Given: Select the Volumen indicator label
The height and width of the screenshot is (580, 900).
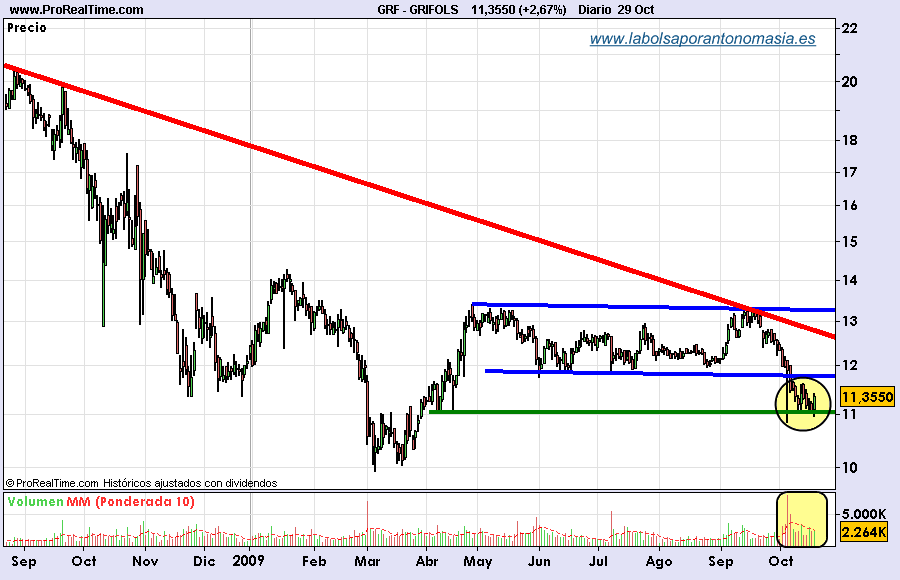Looking at the screenshot, I should pos(36,501).
